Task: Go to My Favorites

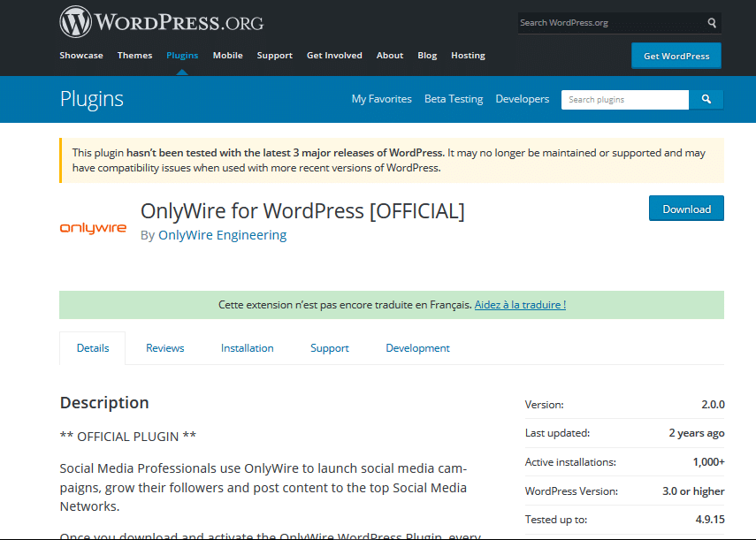Action: [381, 99]
